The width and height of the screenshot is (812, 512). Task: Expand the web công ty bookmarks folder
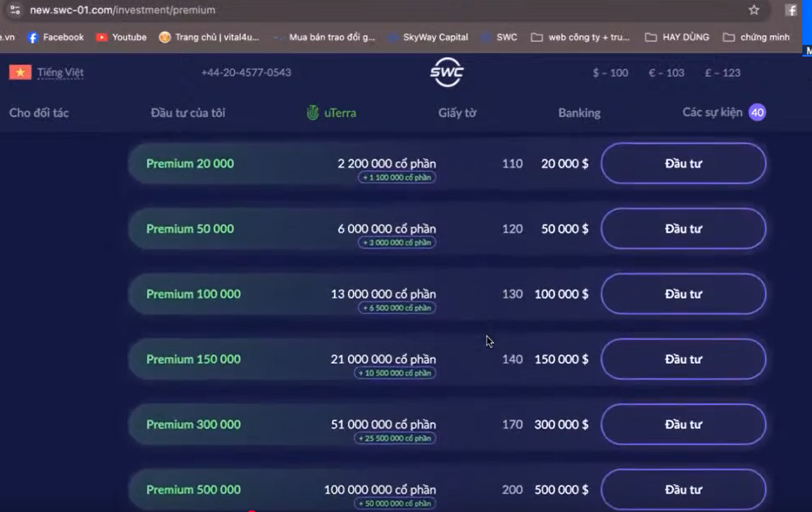click(580, 37)
